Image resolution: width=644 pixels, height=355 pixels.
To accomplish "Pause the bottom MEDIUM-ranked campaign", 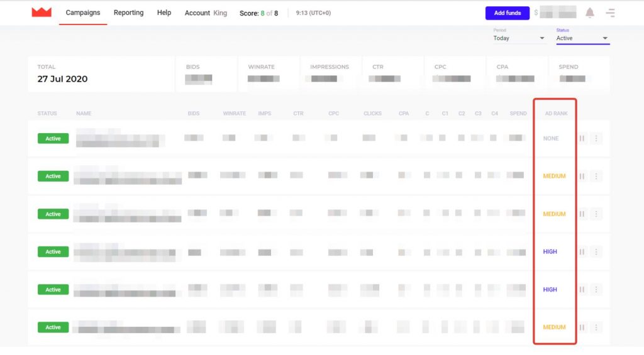I will point(582,327).
